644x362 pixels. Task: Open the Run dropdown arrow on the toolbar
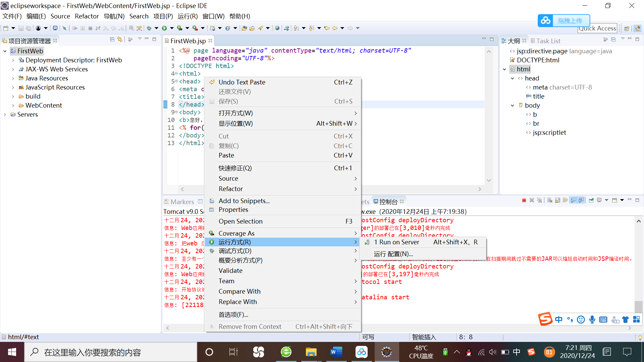[x=172, y=28]
